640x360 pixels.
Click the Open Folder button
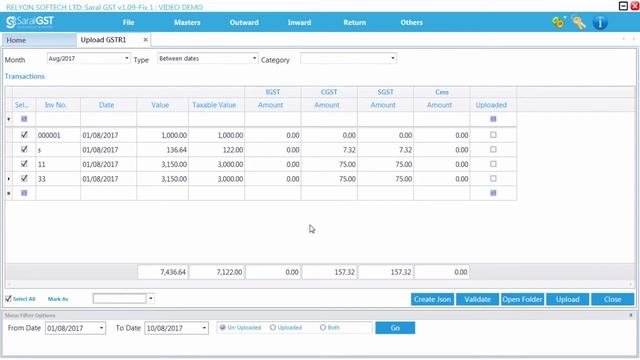pos(522,299)
